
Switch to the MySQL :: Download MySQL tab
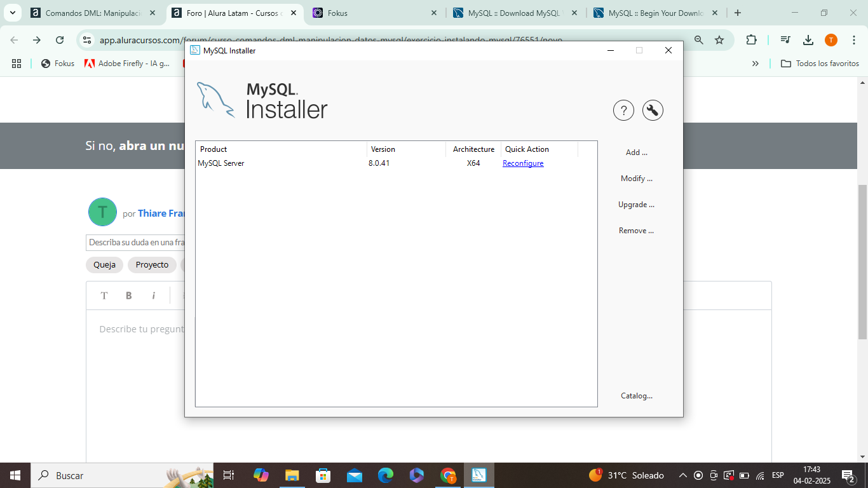[515, 13]
